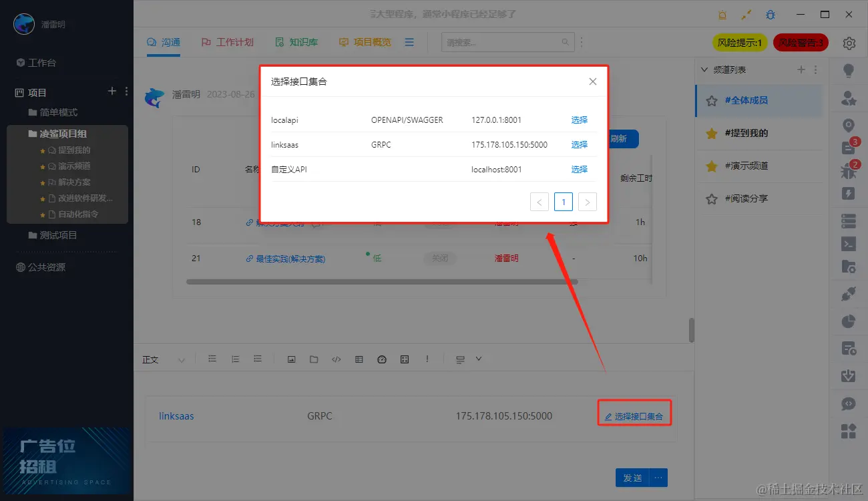Select the 自定义API collection
The image size is (868, 501).
pos(579,170)
